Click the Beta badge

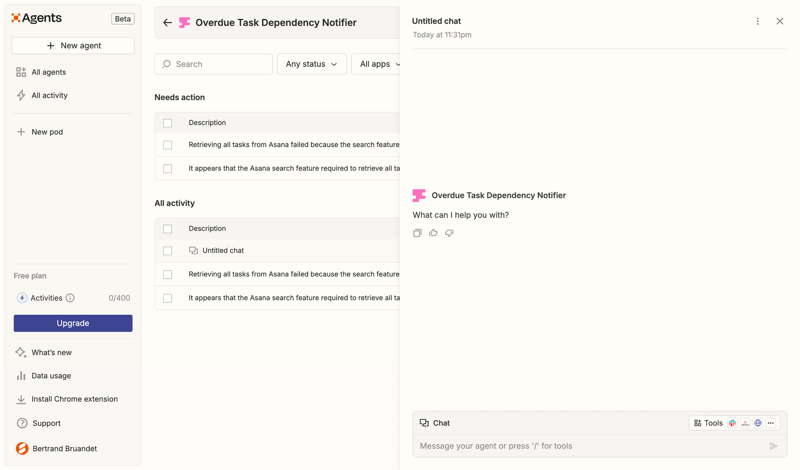pyautogui.click(x=122, y=19)
